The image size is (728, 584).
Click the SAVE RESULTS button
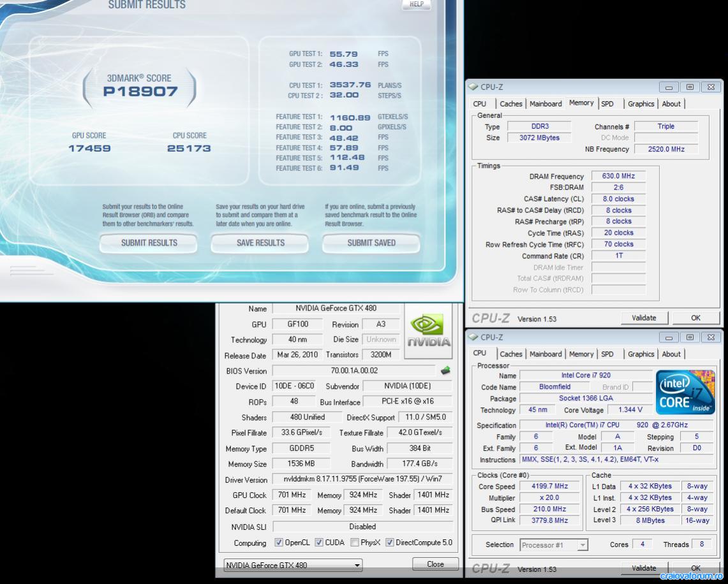(x=260, y=243)
